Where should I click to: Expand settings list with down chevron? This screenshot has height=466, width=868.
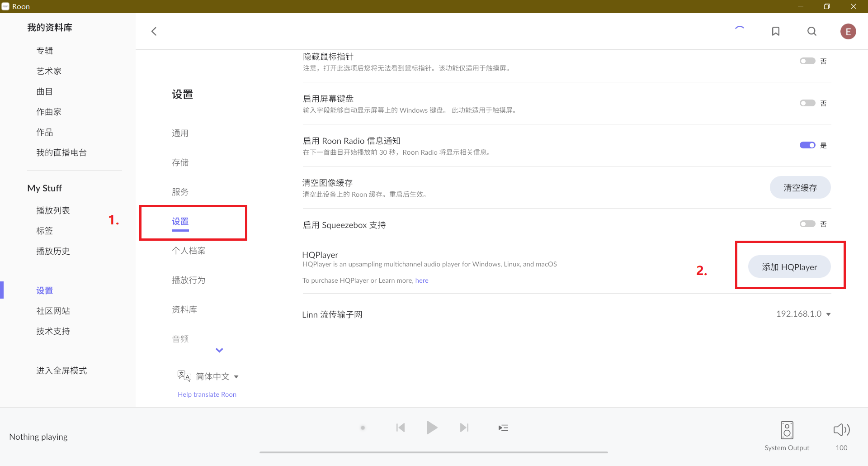219,350
